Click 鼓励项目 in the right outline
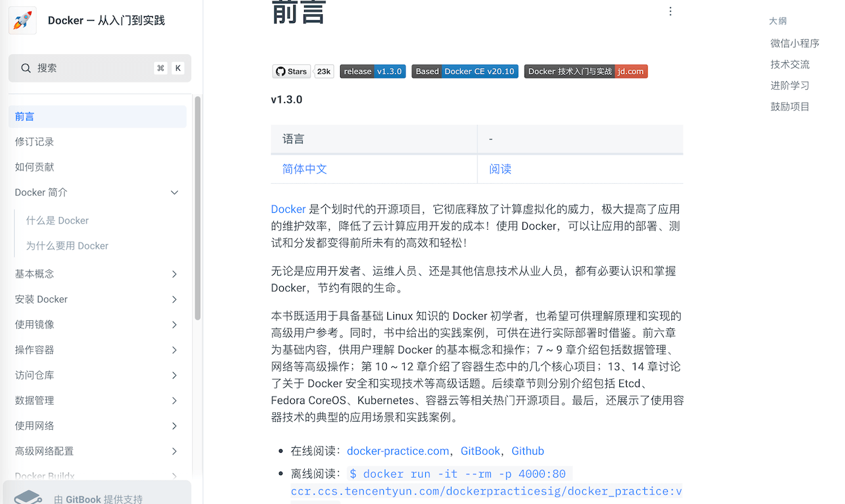This screenshot has width=845, height=504. click(789, 106)
